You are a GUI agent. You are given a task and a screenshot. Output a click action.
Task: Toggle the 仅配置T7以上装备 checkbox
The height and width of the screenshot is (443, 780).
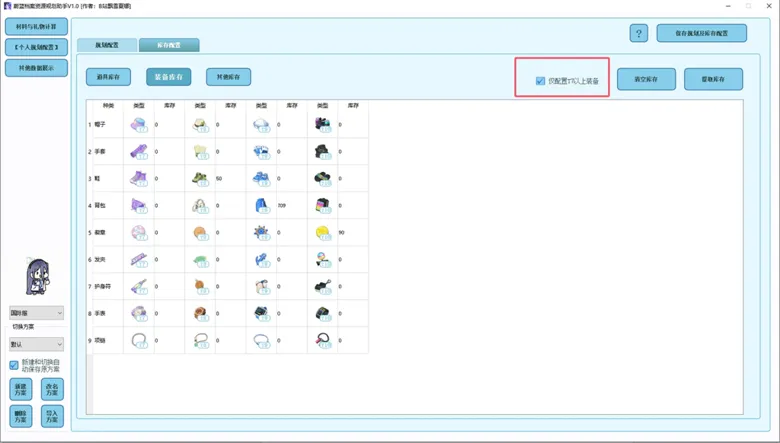coord(540,81)
